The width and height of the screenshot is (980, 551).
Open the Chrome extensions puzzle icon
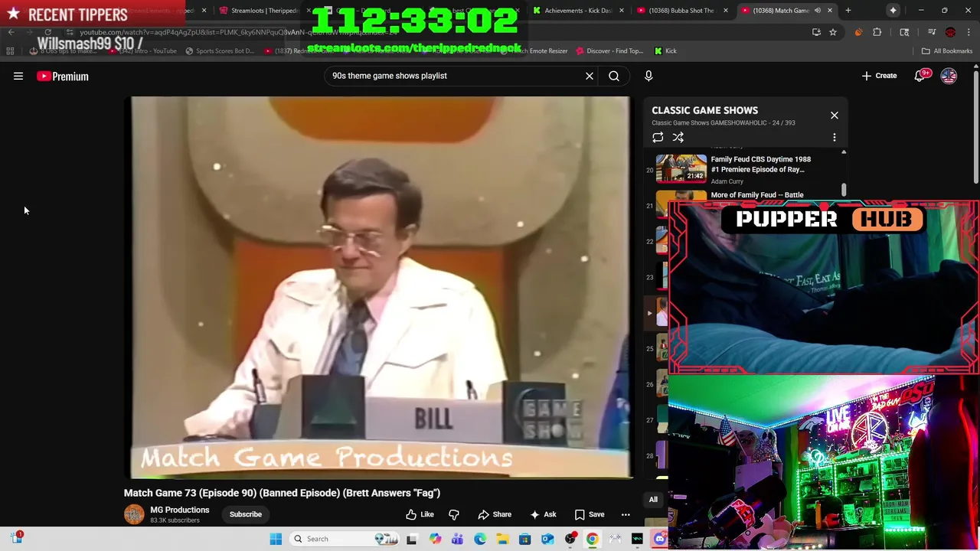point(877,32)
